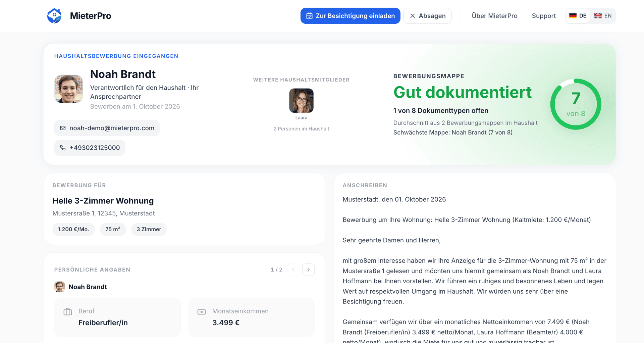The height and width of the screenshot is (343, 644).
Task: Open Laura's household member photo
Action: coord(301,101)
